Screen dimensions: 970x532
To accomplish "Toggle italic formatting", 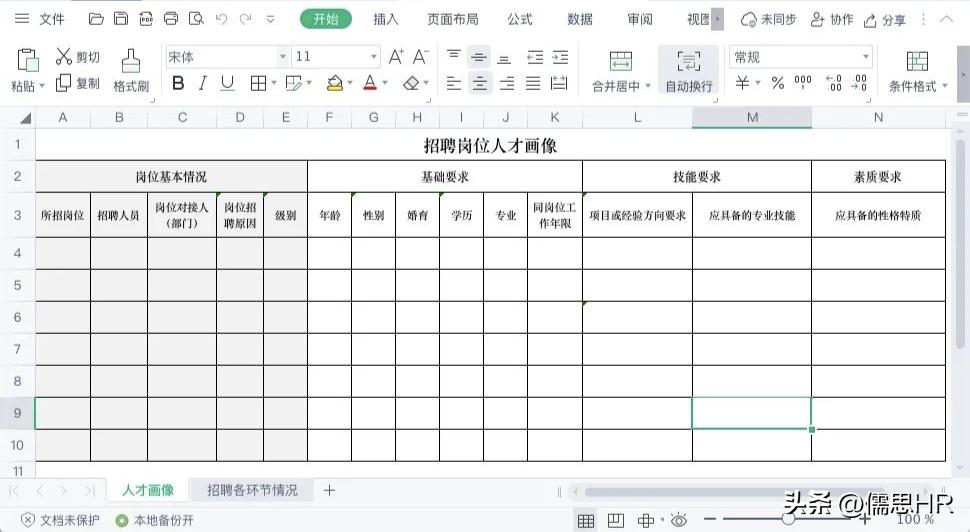I will pyautogui.click(x=202, y=83).
